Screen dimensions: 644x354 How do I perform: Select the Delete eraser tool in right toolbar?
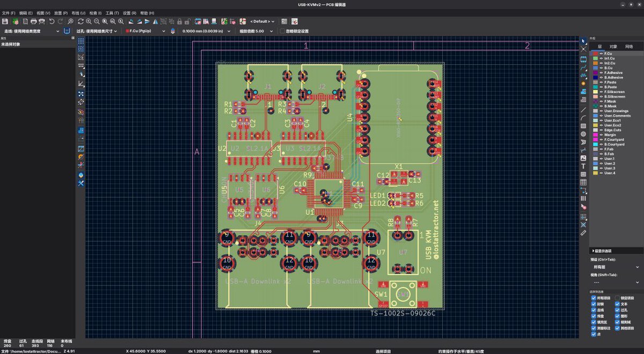tap(583, 206)
